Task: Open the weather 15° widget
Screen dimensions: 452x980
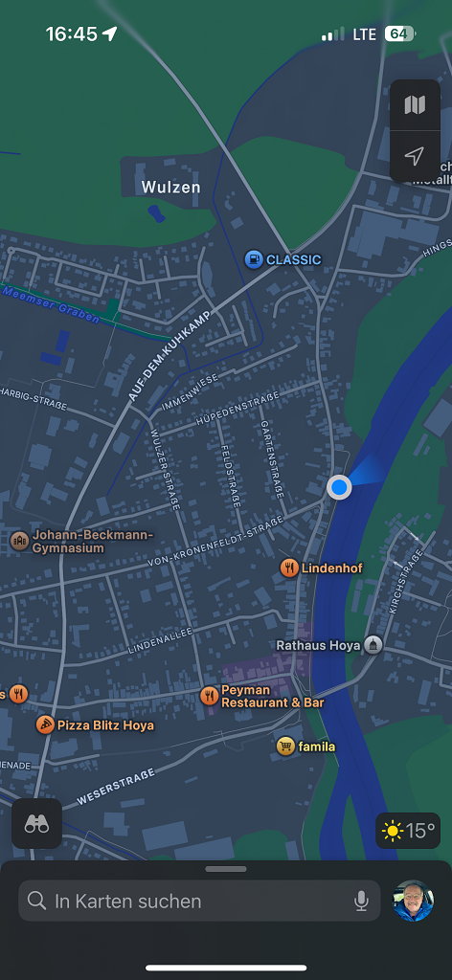Action: 409,831
